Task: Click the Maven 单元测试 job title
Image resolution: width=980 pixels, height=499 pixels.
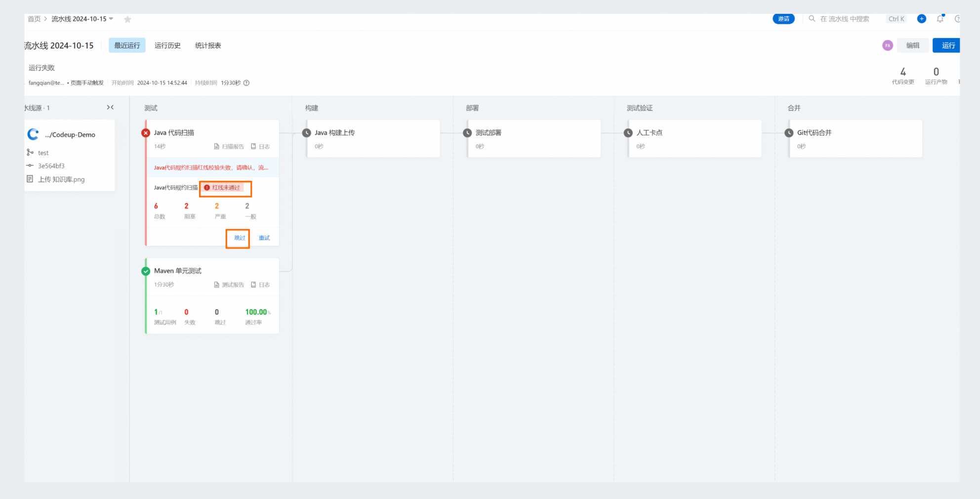Action: pyautogui.click(x=178, y=271)
